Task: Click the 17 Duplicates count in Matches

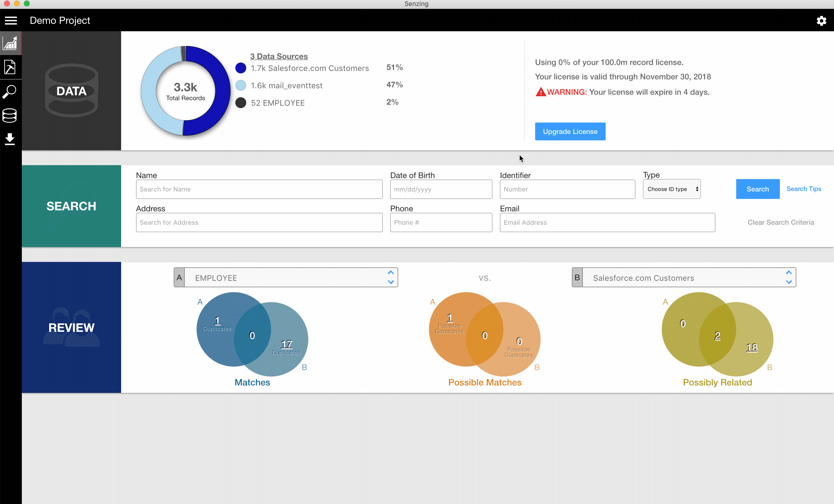Action: 286,344
